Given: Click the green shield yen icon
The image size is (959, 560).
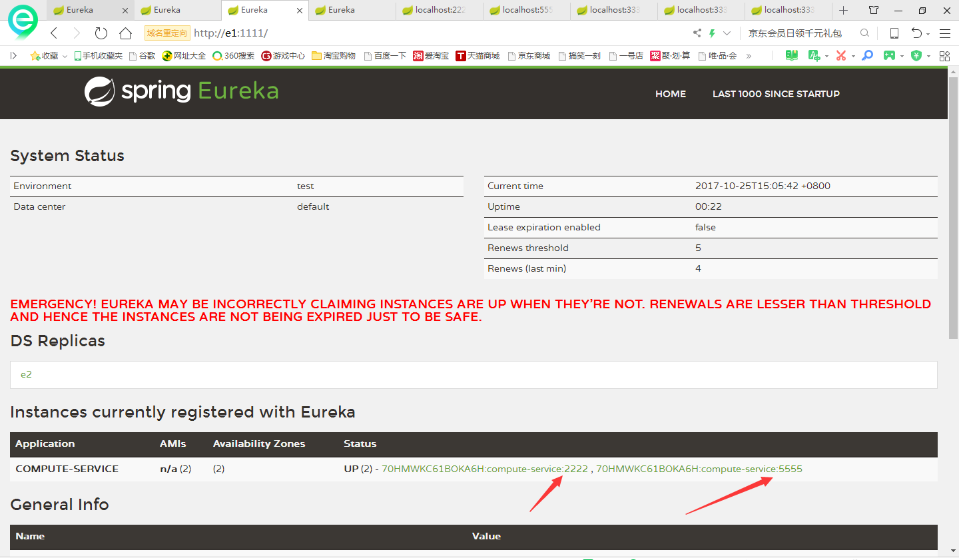Looking at the screenshot, I should point(916,56).
